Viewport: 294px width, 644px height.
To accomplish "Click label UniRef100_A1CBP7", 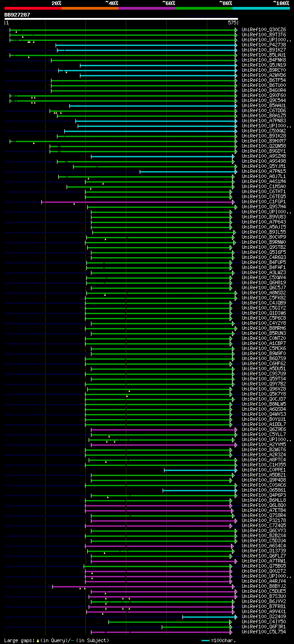I will coord(264,344).
